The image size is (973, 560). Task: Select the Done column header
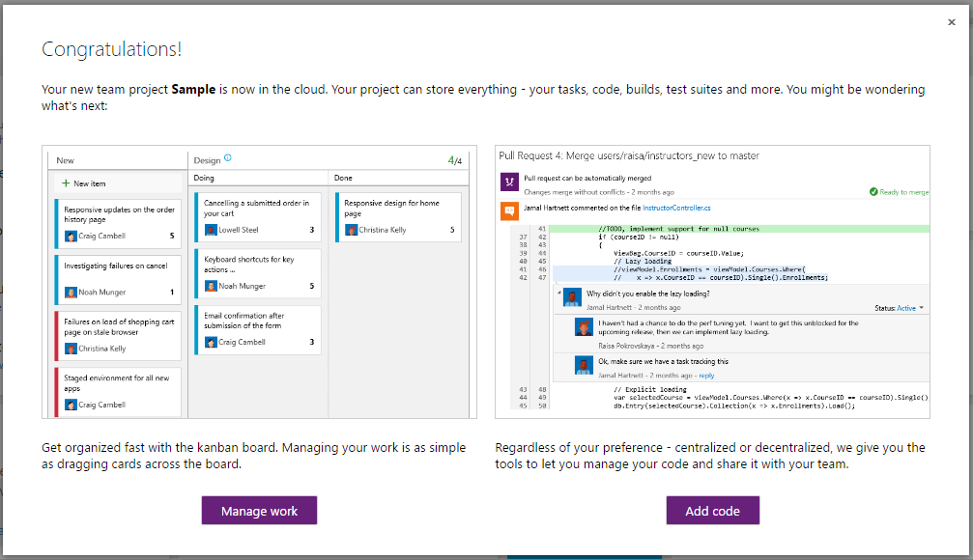(344, 179)
